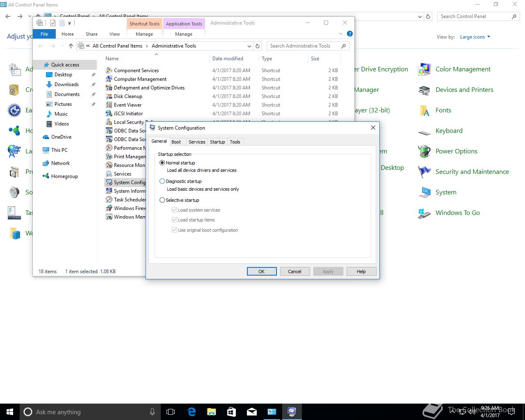Open the Home ribbon tab
The width and height of the screenshot is (525, 420).
click(x=68, y=34)
